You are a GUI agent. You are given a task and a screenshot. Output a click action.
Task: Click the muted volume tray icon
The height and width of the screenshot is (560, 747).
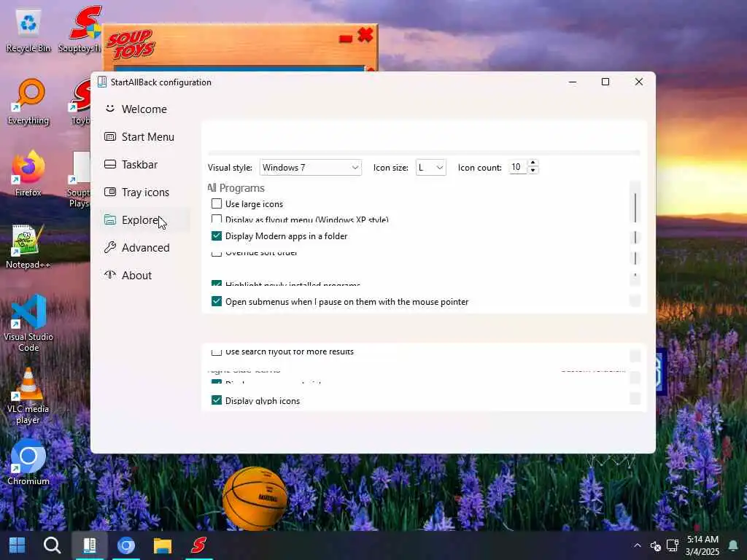tap(656, 545)
